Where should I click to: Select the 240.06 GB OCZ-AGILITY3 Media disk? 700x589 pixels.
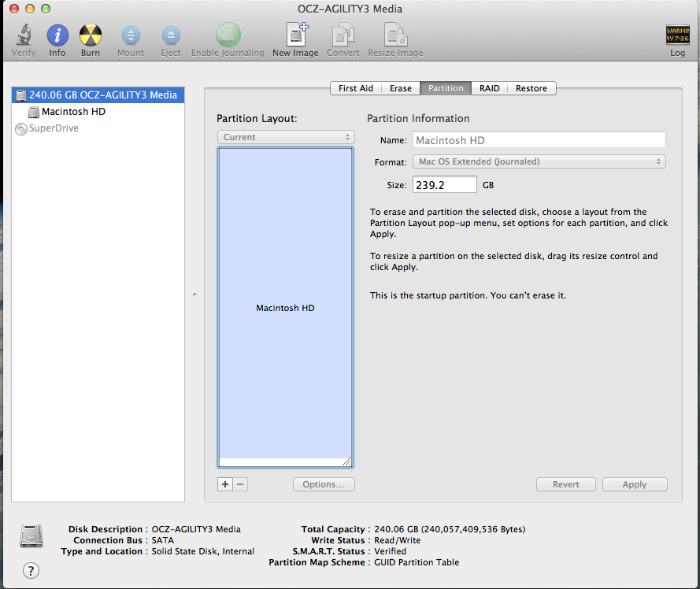click(x=98, y=95)
